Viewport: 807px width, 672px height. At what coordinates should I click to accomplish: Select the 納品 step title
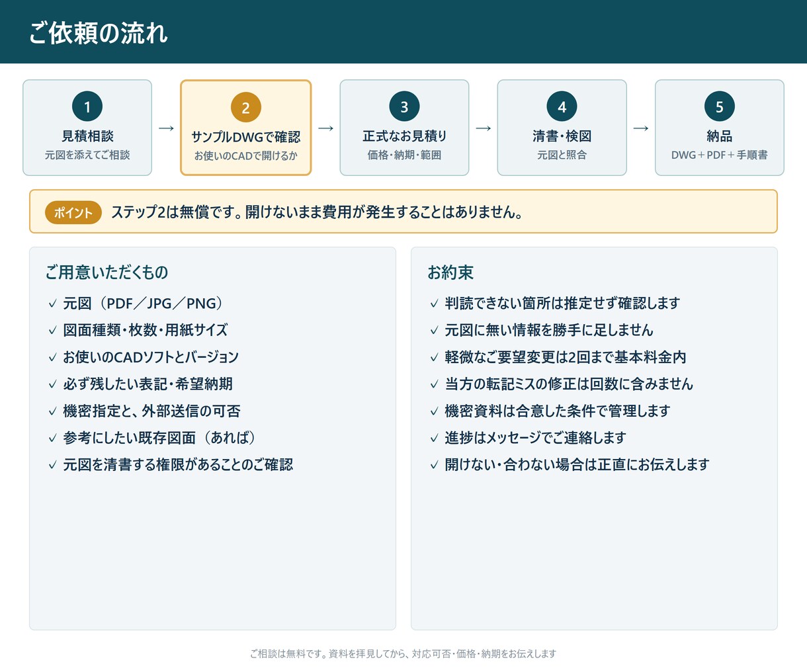tap(720, 136)
